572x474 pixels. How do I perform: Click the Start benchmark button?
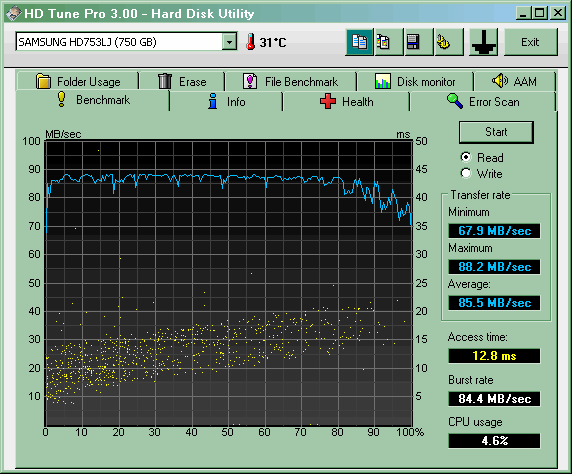[496, 132]
